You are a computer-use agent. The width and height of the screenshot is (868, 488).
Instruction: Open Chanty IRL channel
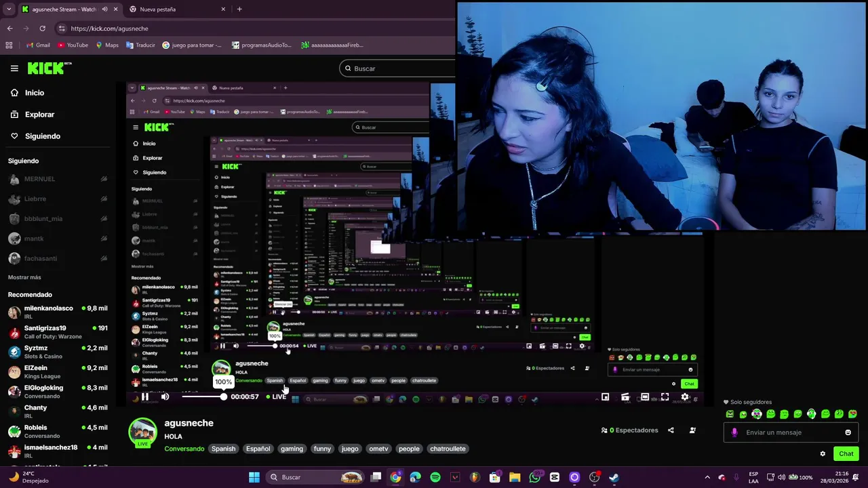[x=58, y=411]
